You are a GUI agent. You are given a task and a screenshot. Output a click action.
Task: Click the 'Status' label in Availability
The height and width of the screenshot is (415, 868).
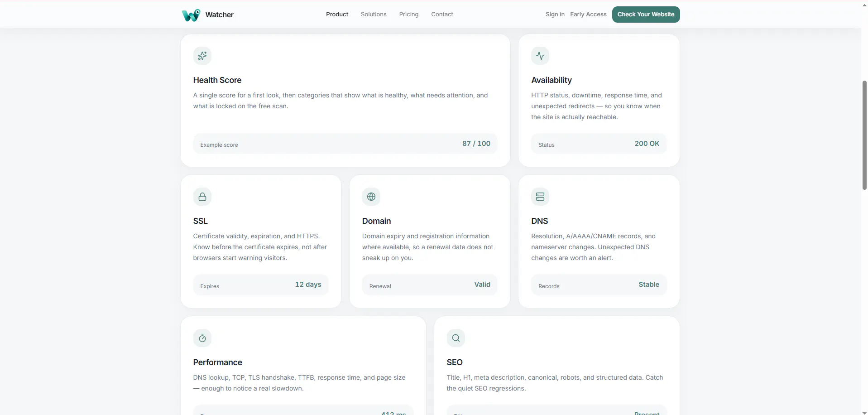[547, 145]
